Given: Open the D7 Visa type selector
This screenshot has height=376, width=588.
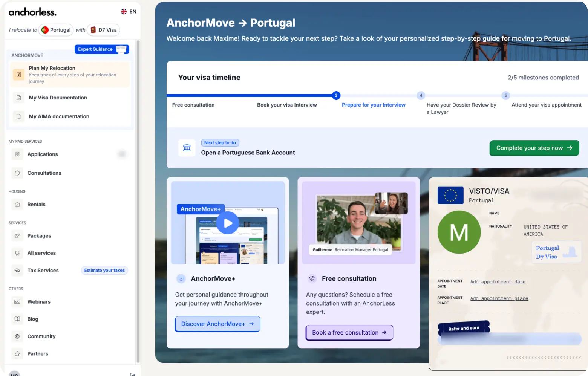Looking at the screenshot, I should click(x=104, y=30).
